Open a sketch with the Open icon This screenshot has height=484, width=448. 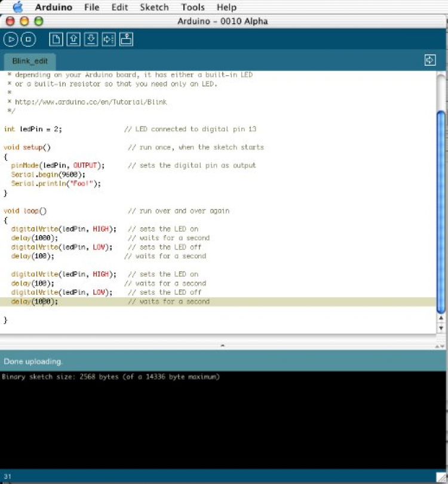[73, 39]
